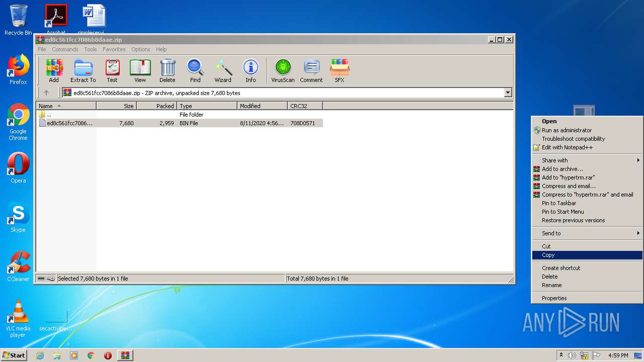Select Add to archive... in context menu
The image size is (644, 362).
tap(587, 169)
